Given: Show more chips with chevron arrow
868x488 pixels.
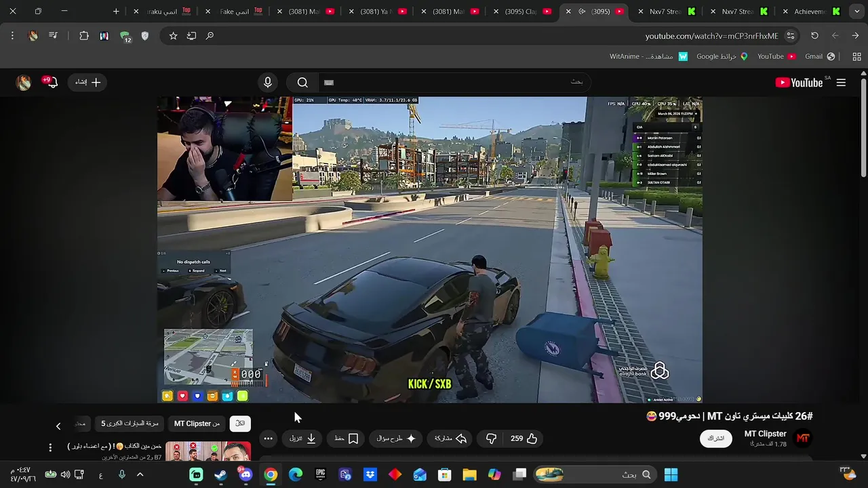Looking at the screenshot, I should [58, 426].
